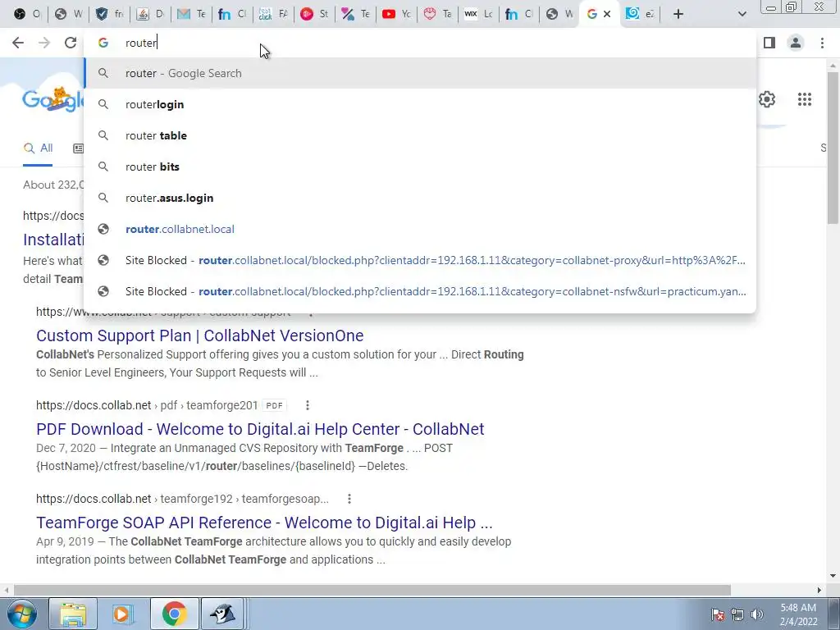The height and width of the screenshot is (630, 840).
Task: Switch to the Gmail envelope tab
Action: [191, 14]
